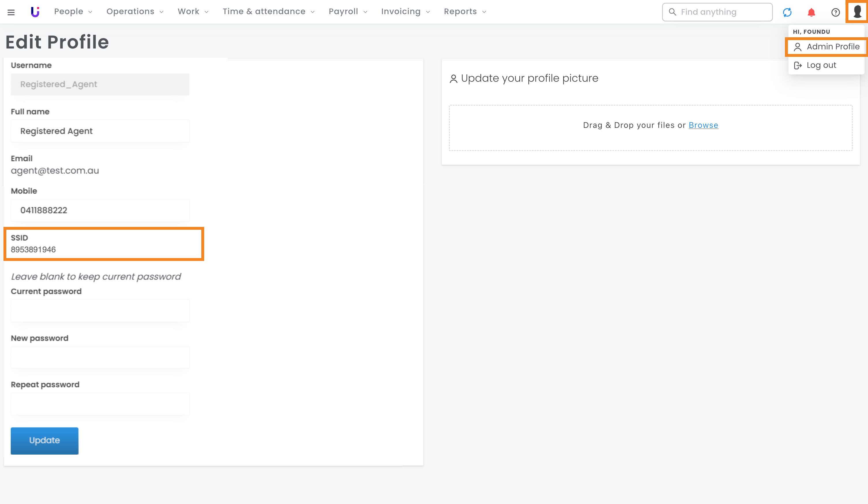Click the search magnifier icon
Screen dimensions: 868x504
click(x=672, y=12)
